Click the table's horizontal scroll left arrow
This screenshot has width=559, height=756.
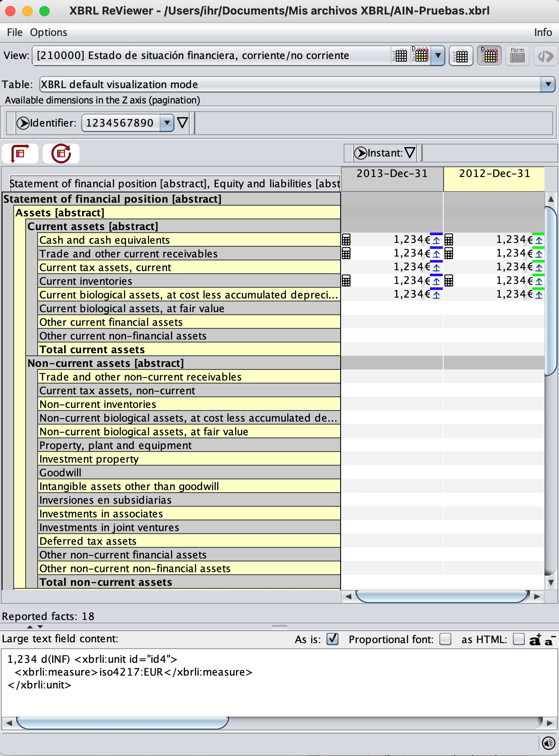coord(348,596)
